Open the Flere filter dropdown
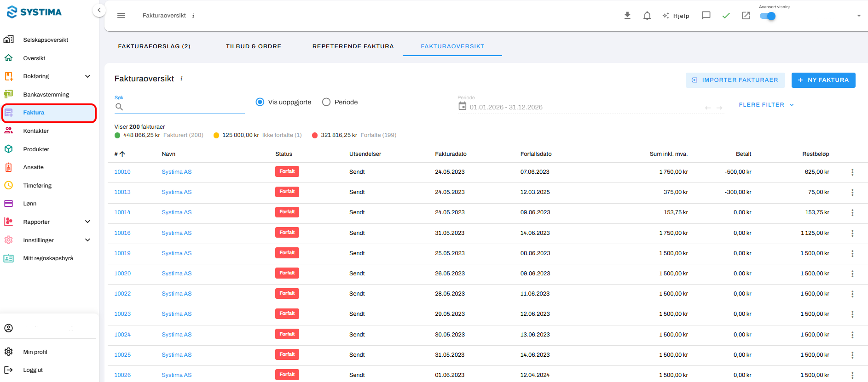The width and height of the screenshot is (868, 382). click(766, 105)
